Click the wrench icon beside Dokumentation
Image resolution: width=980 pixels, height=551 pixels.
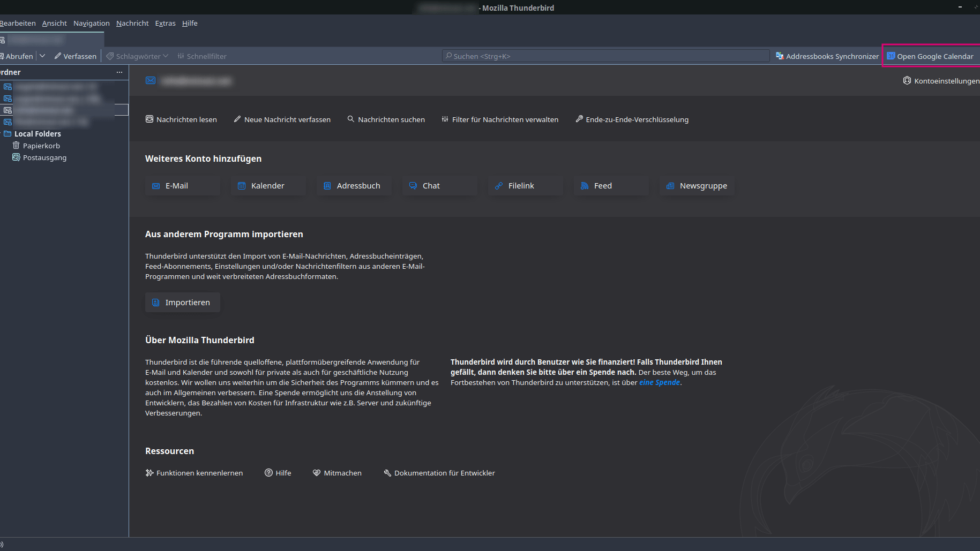[x=387, y=473]
